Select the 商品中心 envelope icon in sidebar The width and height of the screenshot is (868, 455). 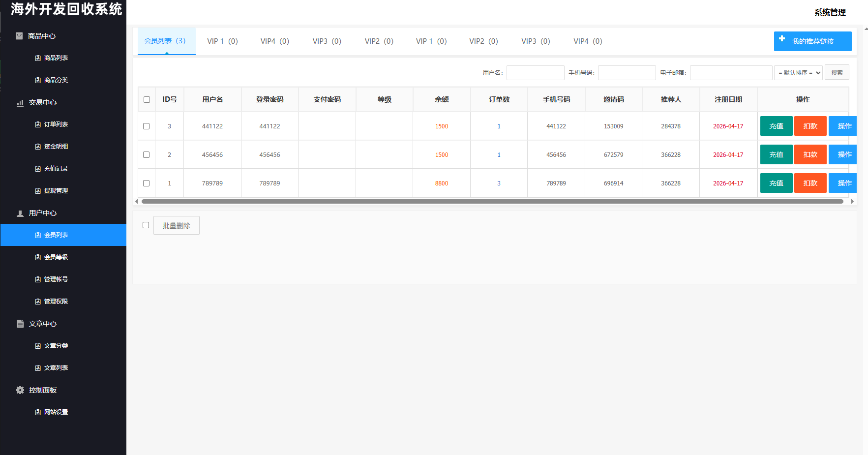point(19,35)
